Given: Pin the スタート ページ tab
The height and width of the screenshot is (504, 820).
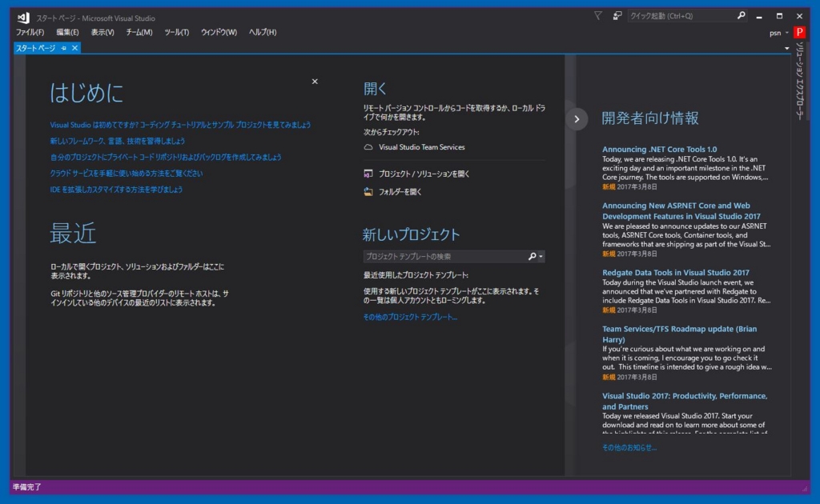Looking at the screenshot, I should coord(64,48).
